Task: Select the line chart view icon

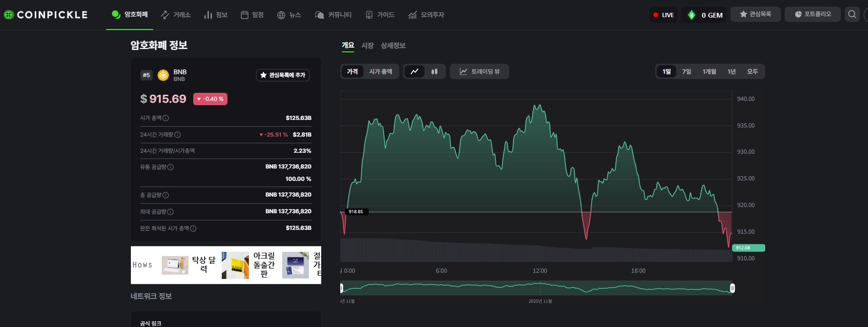Action: pos(414,71)
